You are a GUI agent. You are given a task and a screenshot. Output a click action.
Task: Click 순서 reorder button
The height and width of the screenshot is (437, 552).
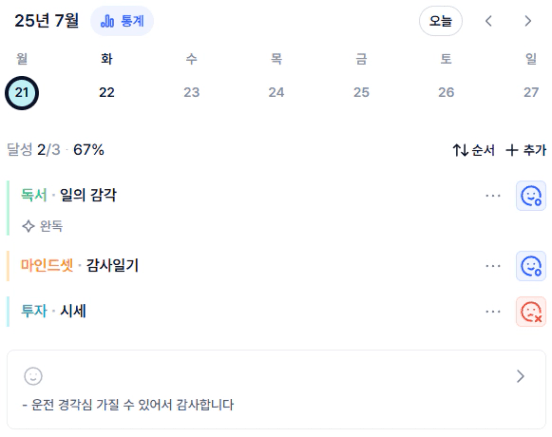pos(473,150)
